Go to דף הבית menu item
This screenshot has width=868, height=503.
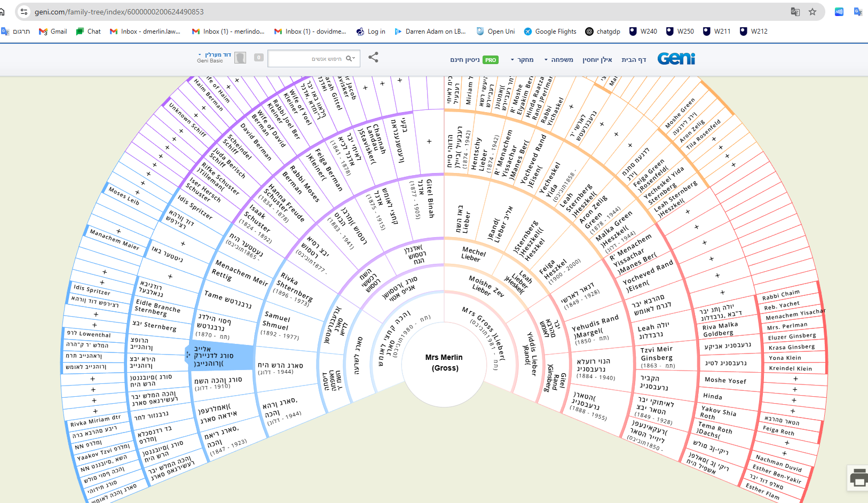coord(634,60)
